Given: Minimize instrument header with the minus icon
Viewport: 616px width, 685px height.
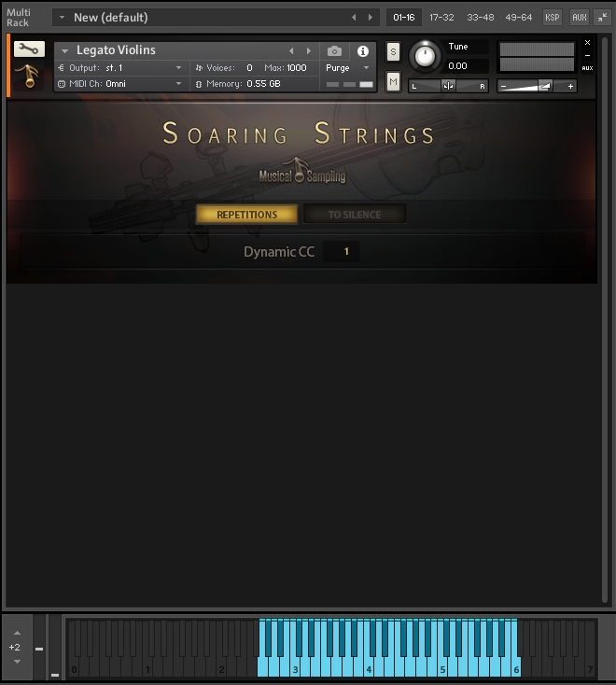Looking at the screenshot, I should coord(588,55).
